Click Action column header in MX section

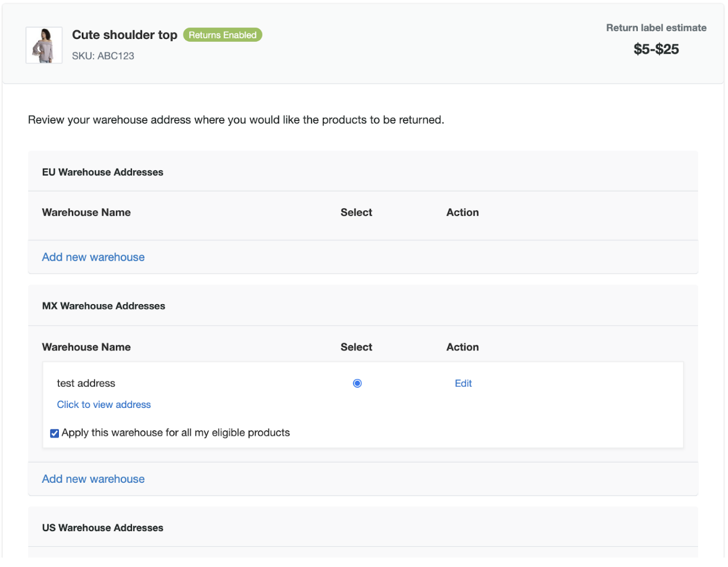pyautogui.click(x=462, y=348)
